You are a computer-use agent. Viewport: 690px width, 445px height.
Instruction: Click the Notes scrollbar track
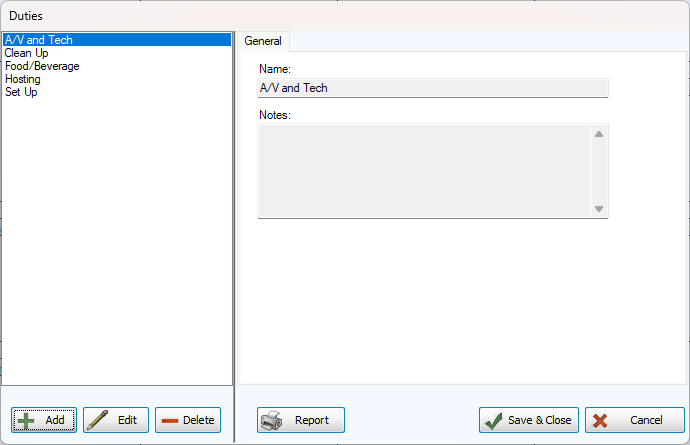(x=599, y=170)
